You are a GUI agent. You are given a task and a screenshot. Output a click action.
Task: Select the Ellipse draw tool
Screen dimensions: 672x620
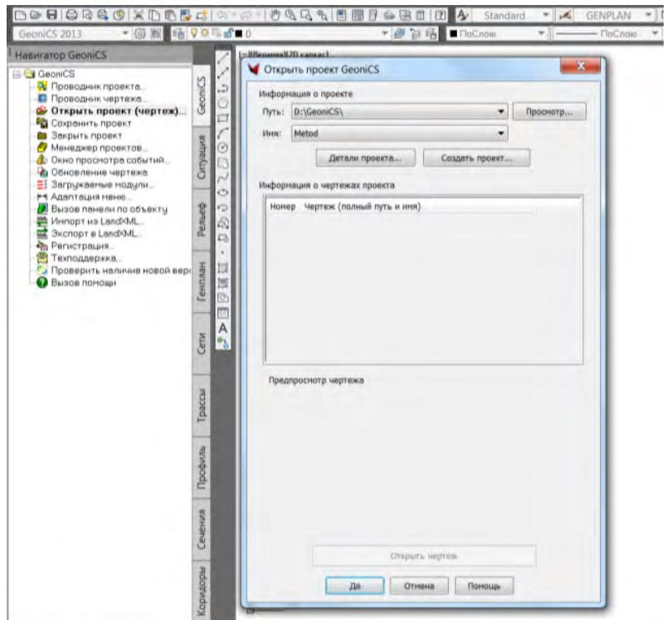tap(223, 193)
